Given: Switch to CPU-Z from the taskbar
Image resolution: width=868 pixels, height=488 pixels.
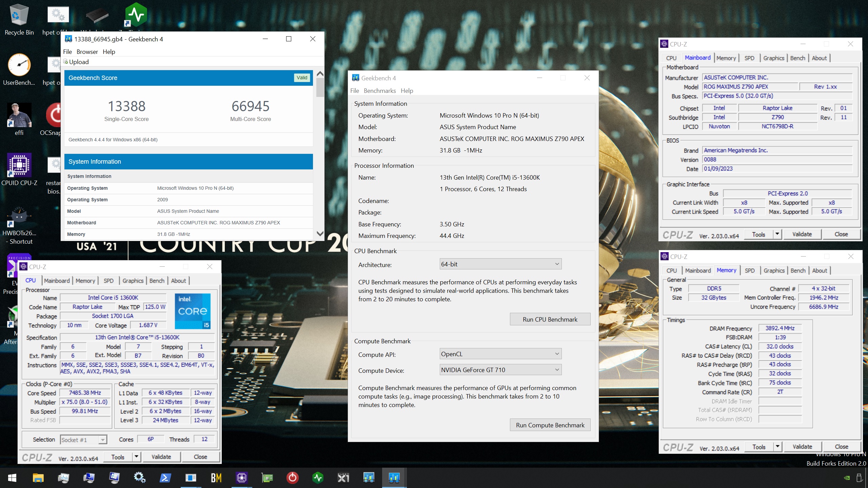Looking at the screenshot, I should [x=241, y=478].
